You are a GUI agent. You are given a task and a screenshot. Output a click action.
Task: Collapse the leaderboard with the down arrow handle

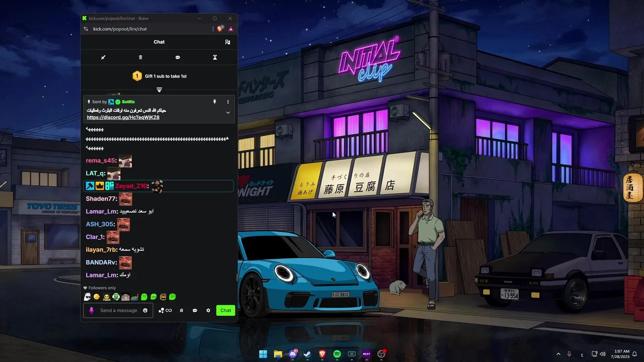click(159, 89)
